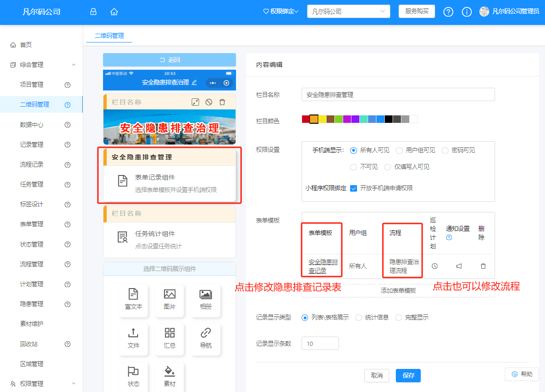Screen dimensions: 545x392
Task: Enable the 所有人可见 radio option
Action: (x=353, y=150)
